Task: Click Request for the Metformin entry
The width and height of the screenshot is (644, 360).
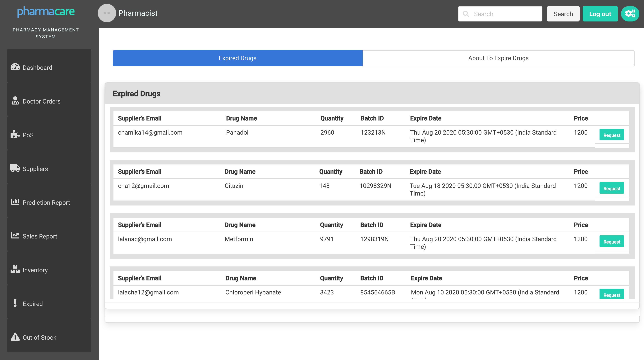Action: tap(611, 242)
